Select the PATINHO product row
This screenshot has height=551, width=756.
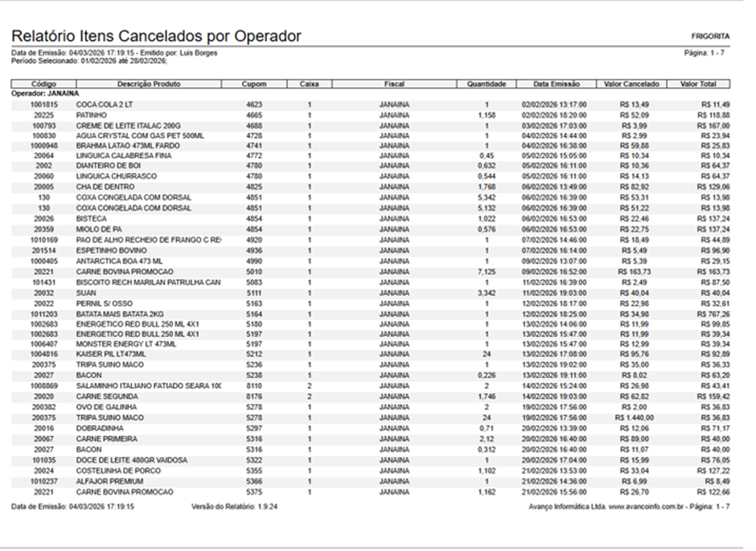pos(370,115)
